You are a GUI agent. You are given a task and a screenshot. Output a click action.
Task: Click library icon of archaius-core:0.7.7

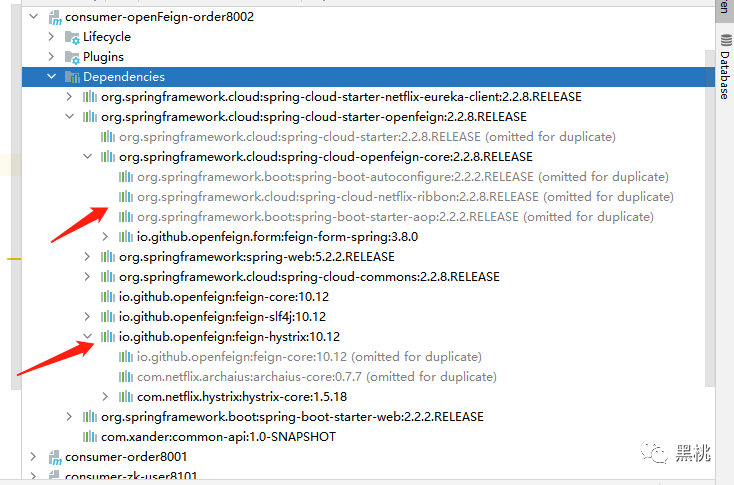point(126,377)
